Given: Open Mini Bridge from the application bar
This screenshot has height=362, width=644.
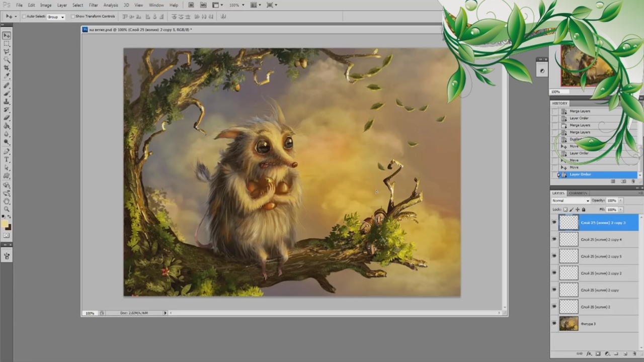Looking at the screenshot, I should (x=203, y=5).
